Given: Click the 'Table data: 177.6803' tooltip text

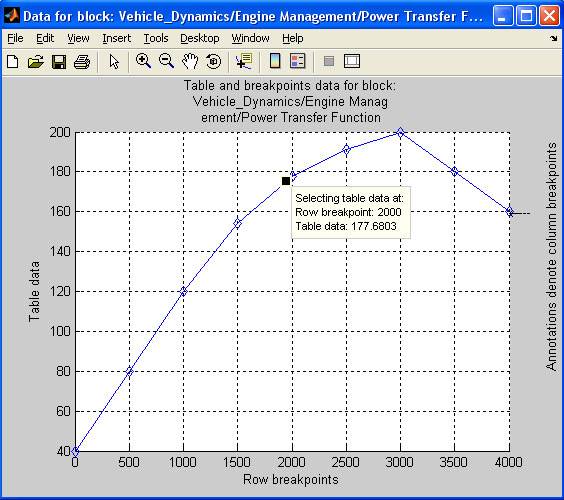Looking at the screenshot, I should pyautogui.click(x=346, y=226).
